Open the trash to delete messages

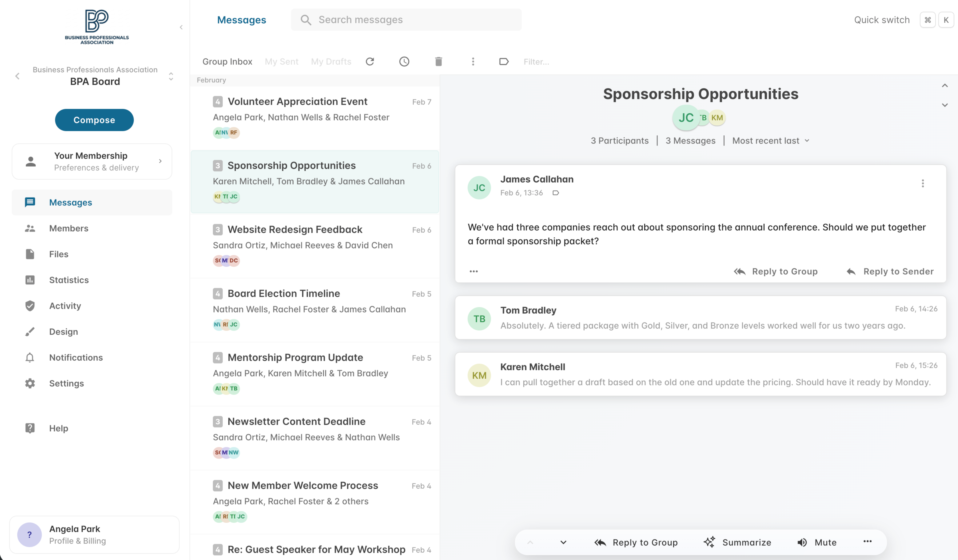coord(438,61)
